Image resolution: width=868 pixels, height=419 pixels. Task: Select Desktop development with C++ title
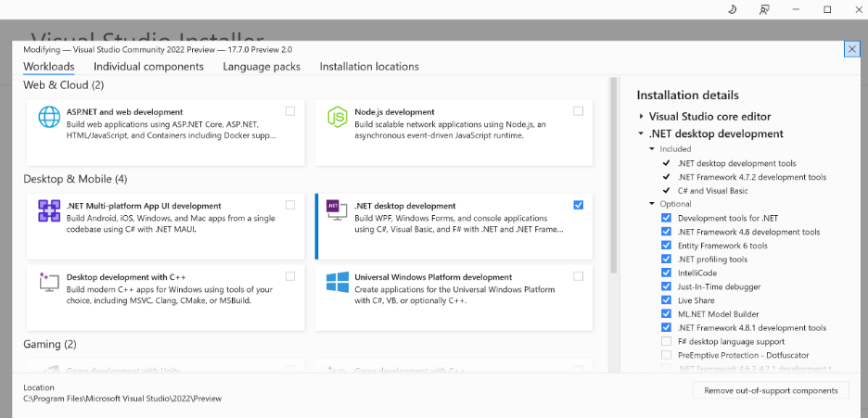pos(126,277)
